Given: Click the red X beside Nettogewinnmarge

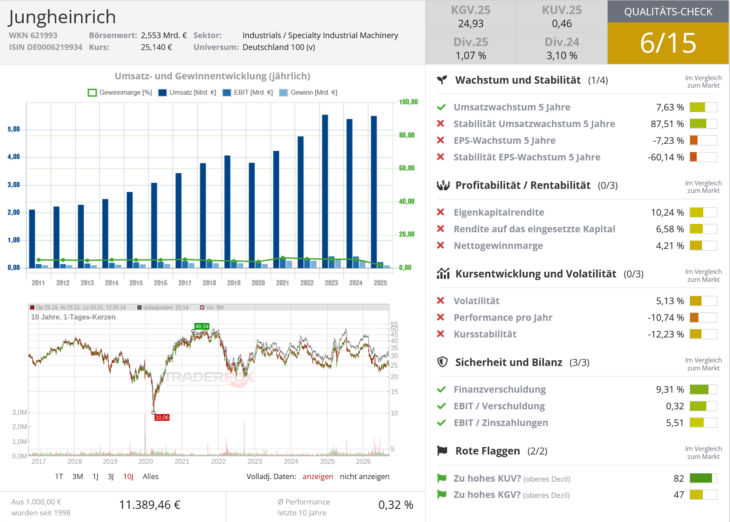Looking at the screenshot, I should [440, 246].
